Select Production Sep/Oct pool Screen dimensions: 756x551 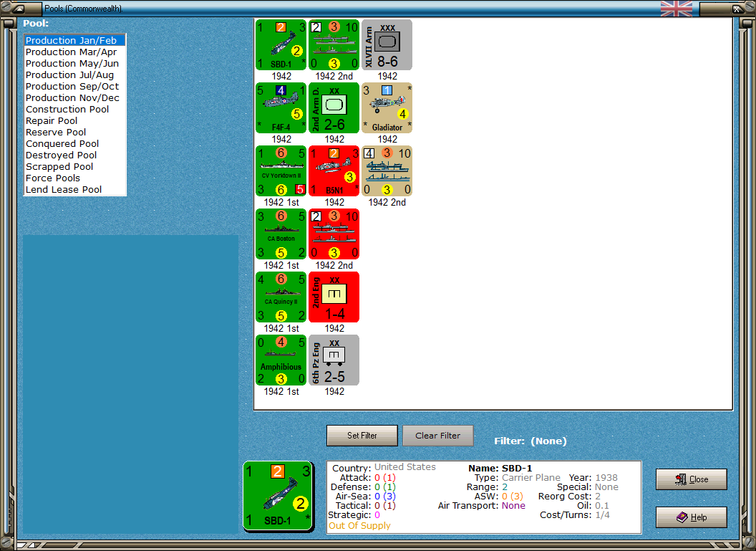click(x=74, y=87)
